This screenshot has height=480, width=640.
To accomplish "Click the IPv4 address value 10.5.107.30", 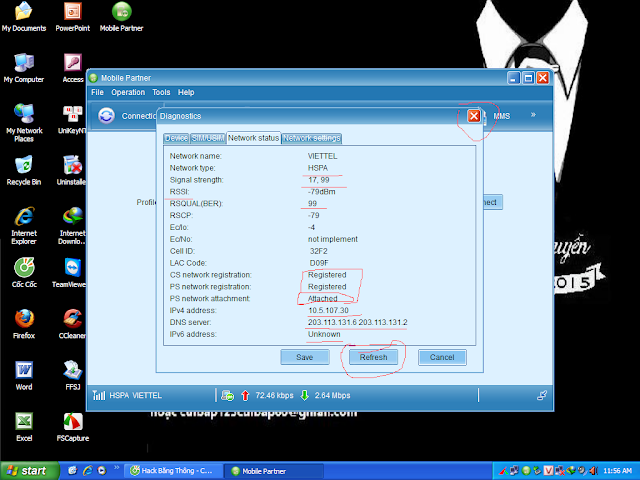I will pyautogui.click(x=329, y=310).
